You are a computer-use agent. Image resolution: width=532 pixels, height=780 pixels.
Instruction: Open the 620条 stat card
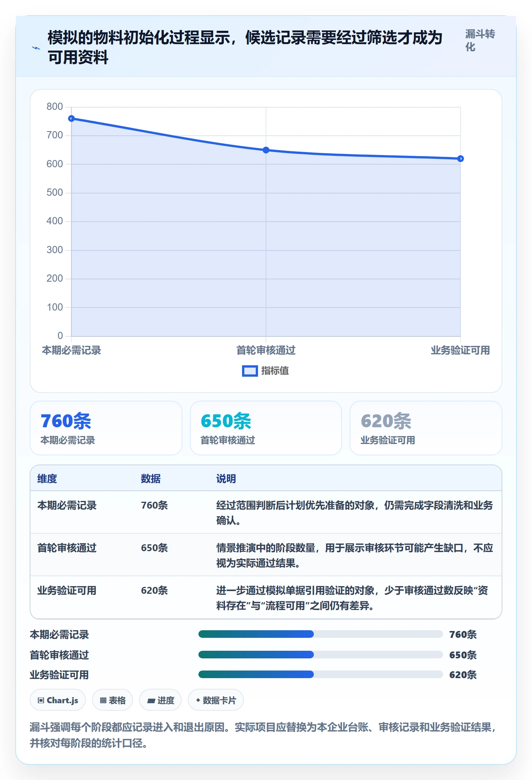[x=426, y=428]
